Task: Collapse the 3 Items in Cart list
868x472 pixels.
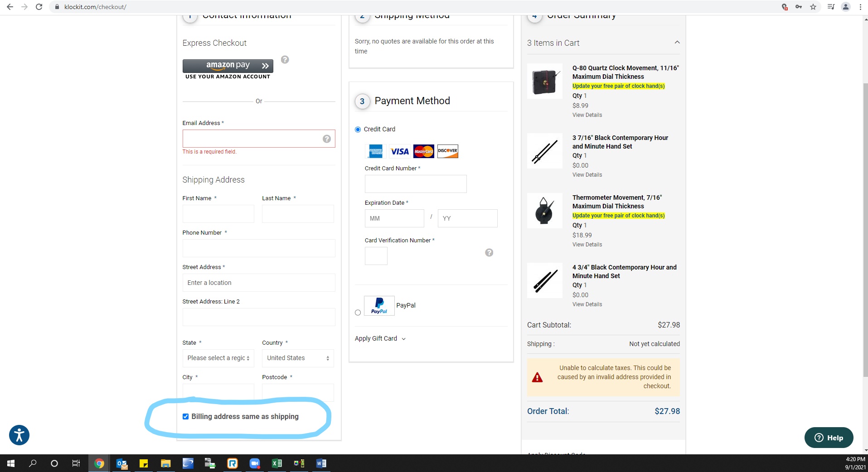Action: click(x=677, y=42)
